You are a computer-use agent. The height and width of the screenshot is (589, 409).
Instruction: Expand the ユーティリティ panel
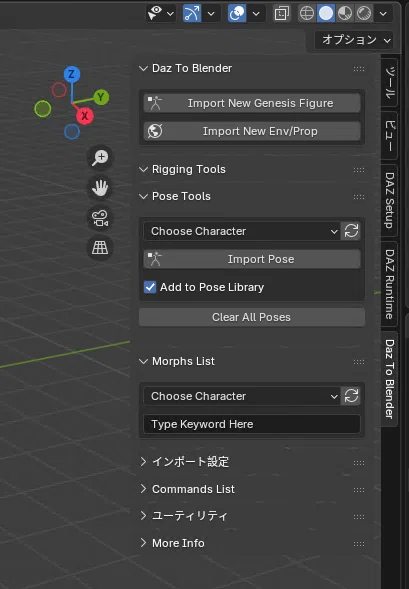click(143, 516)
